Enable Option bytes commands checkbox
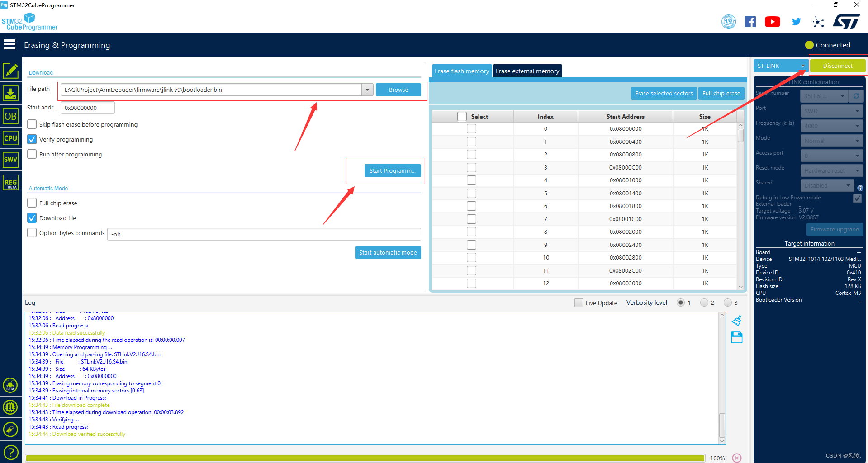Image resolution: width=868 pixels, height=463 pixels. tap(32, 233)
